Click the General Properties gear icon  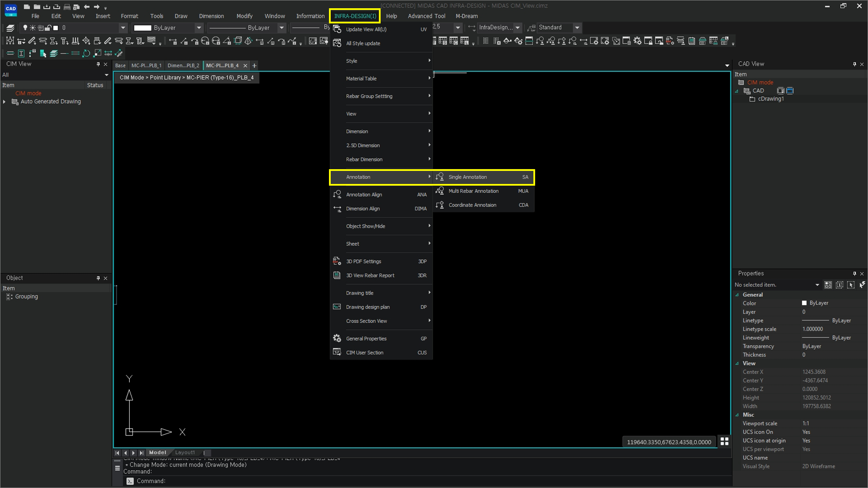(x=337, y=338)
